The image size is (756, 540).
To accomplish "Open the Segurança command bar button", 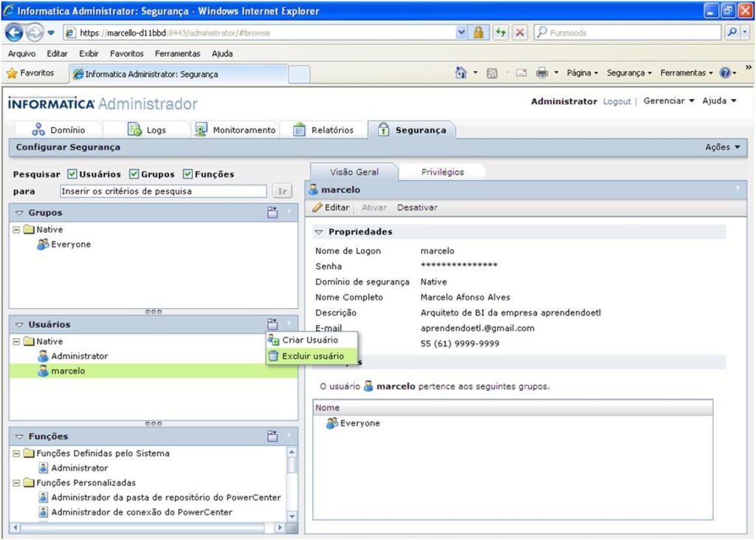I will [x=629, y=73].
